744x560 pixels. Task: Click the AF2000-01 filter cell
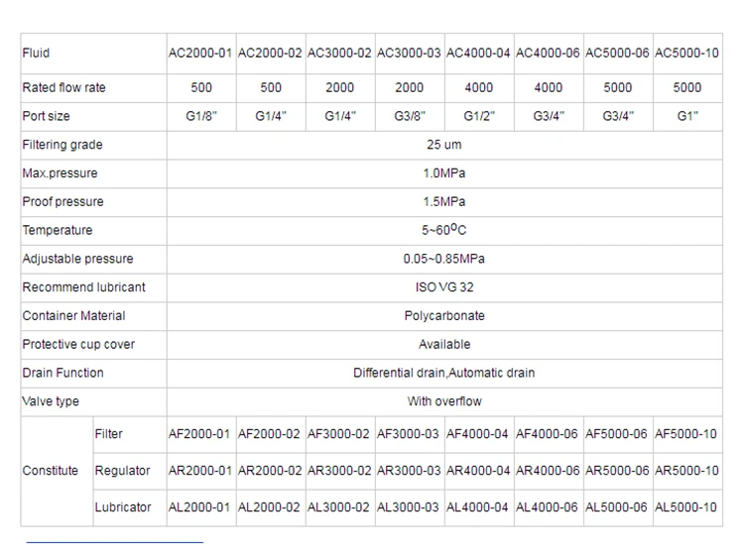coord(201,434)
